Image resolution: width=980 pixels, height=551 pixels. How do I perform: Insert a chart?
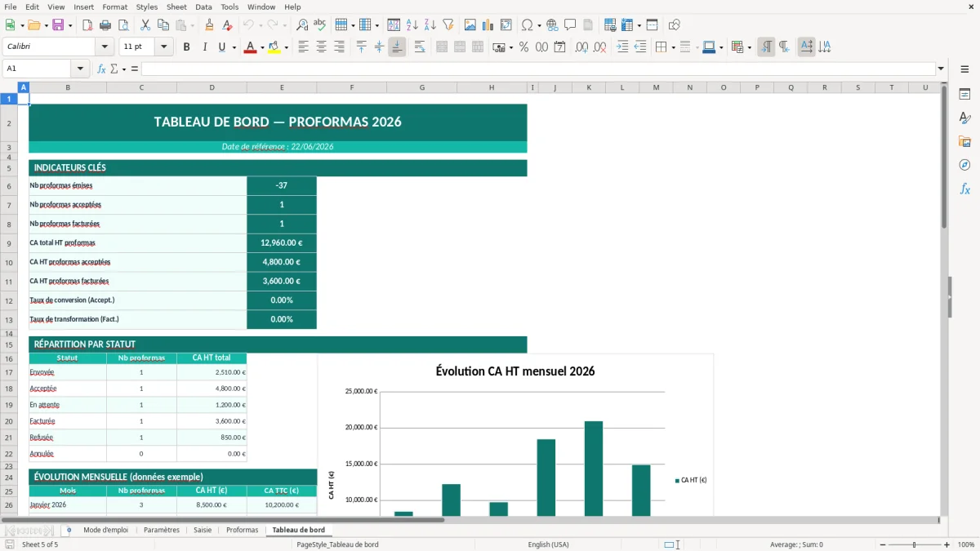click(x=488, y=25)
